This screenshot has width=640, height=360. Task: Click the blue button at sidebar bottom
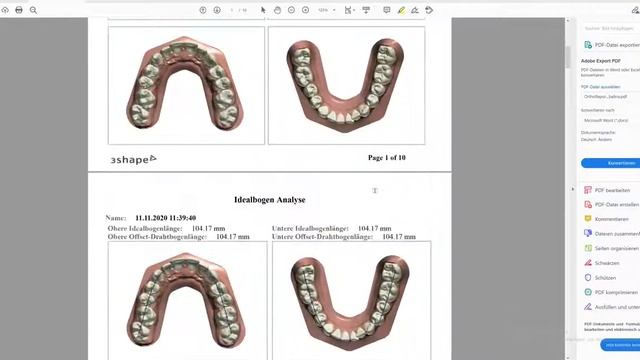pos(620,345)
